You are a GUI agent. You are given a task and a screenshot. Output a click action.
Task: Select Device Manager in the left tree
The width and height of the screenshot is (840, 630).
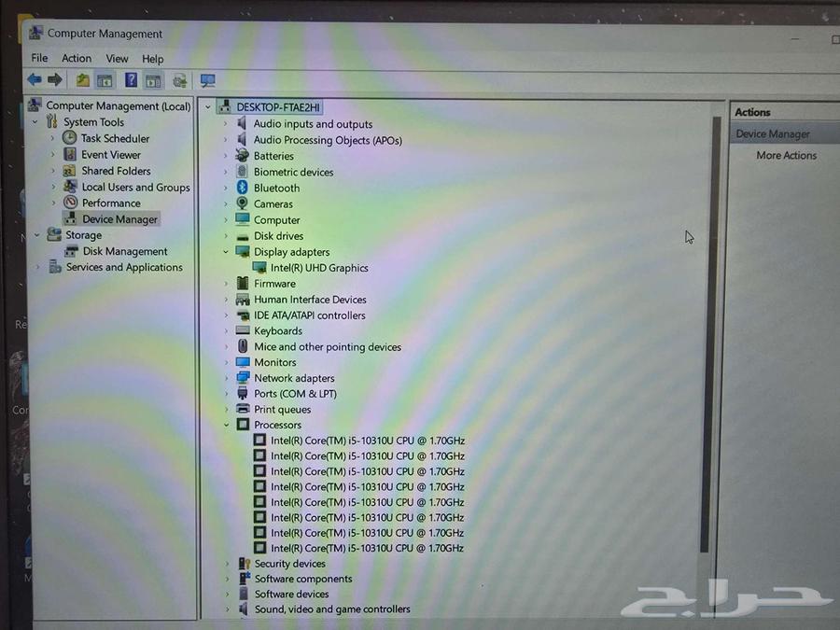tap(120, 219)
